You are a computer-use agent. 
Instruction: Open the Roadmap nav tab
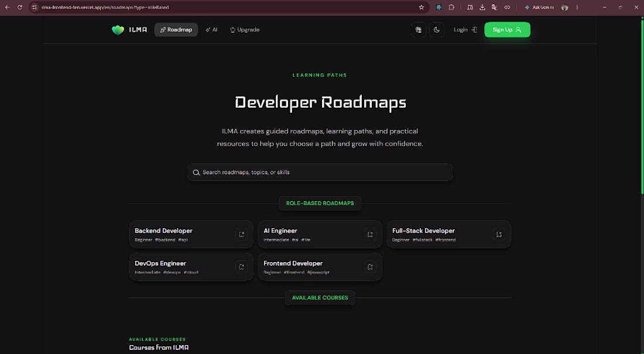coord(176,30)
